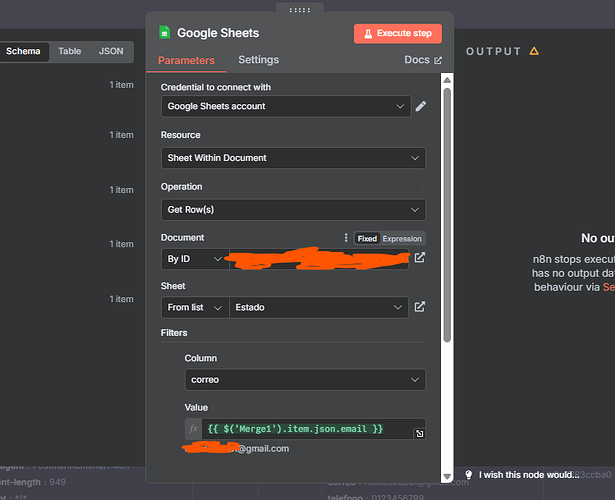This screenshot has width=615, height=500.
Task: Open the By ID mode dropdown
Action: [x=195, y=259]
